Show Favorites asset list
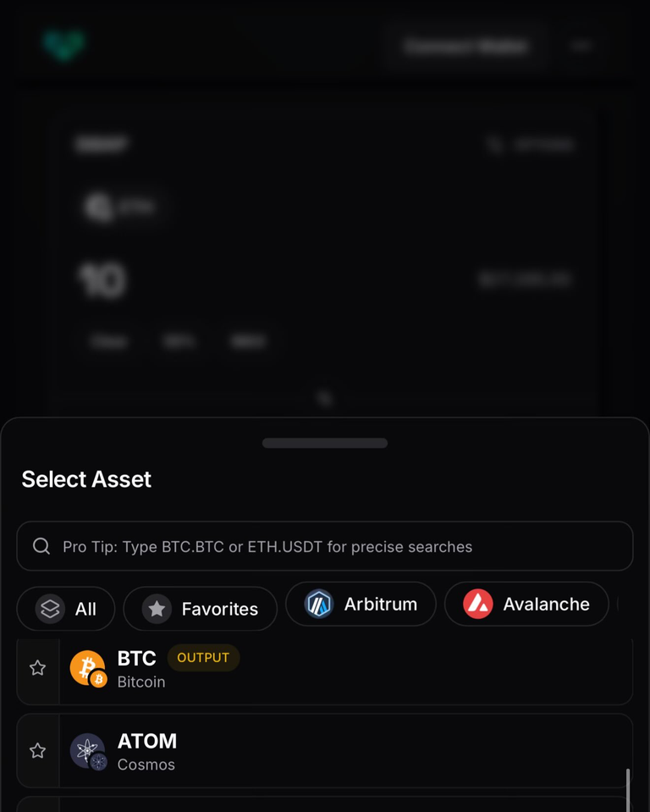Screen dimensions: 650x812 (x=201, y=609)
